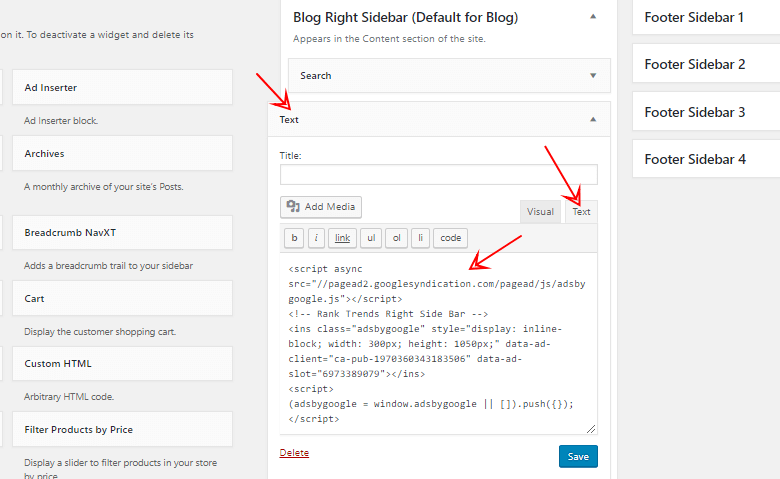
Task: Click the li quicktag button
Action: [420, 238]
